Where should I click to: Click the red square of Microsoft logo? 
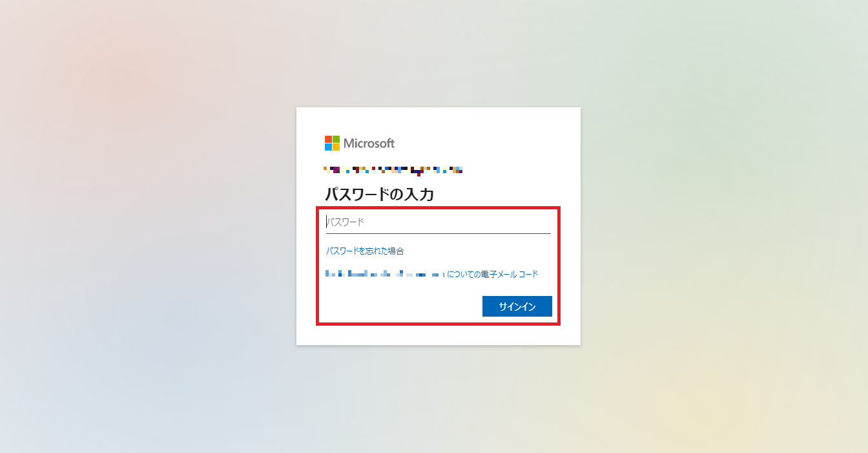click(328, 139)
